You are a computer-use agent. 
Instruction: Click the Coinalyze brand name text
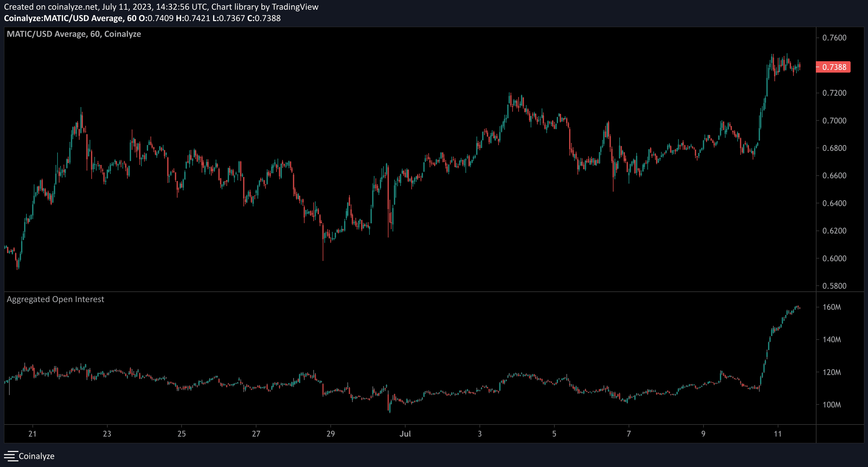36,456
